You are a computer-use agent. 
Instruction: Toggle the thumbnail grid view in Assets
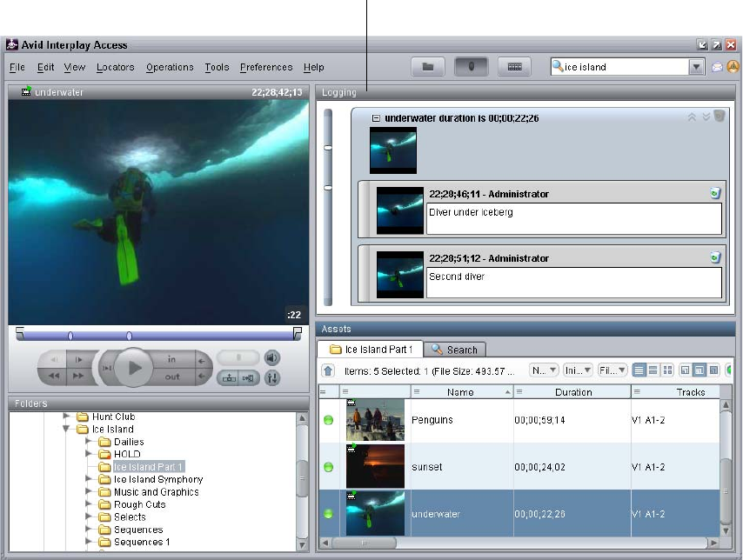[668, 370]
